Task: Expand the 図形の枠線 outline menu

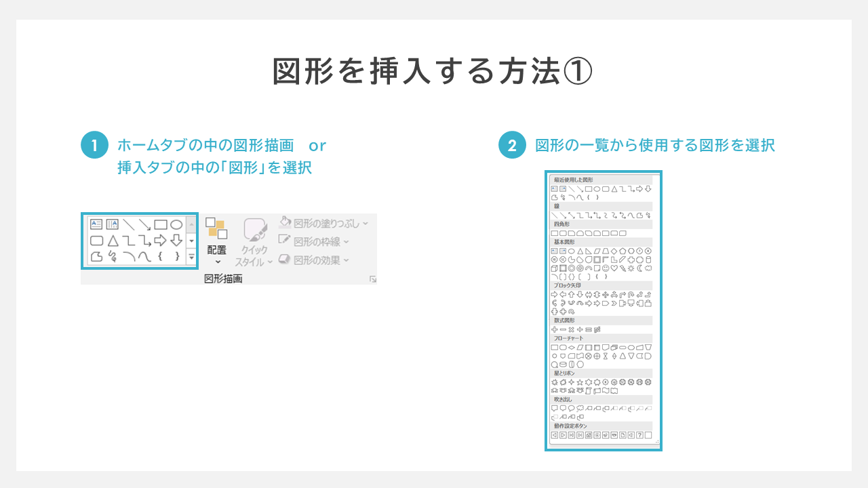Action: (x=314, y=241)
